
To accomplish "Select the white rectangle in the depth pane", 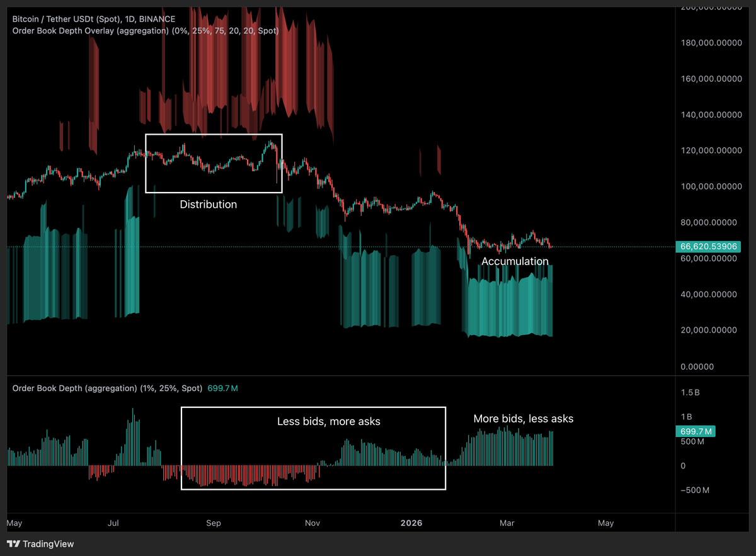I will [314, 406].
